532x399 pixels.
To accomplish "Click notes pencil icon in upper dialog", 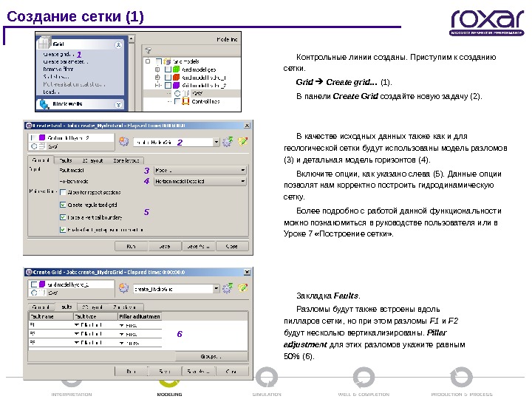I will click(243, 141).
